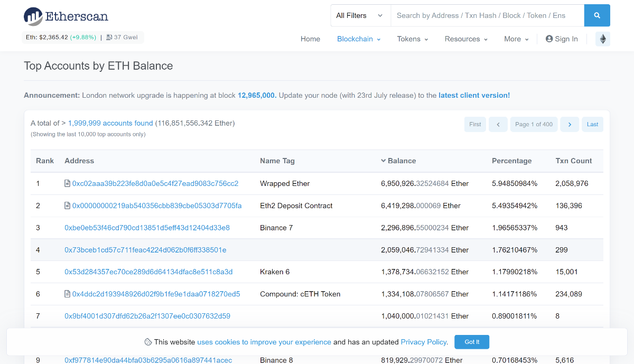Click the Eth price $2,365.42
Screen dimensions: 634x364
(x=53, y=38)
